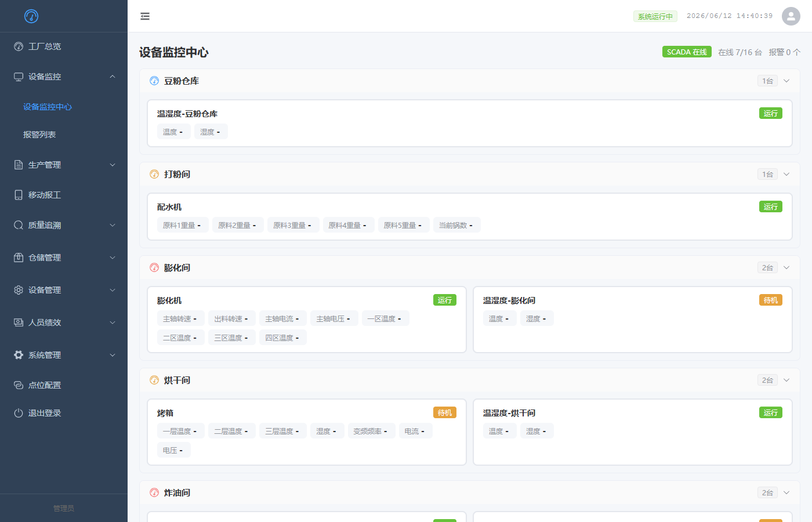Click 运行 tag on 配水机 card
812x522 pixels.
pos(770,206)
